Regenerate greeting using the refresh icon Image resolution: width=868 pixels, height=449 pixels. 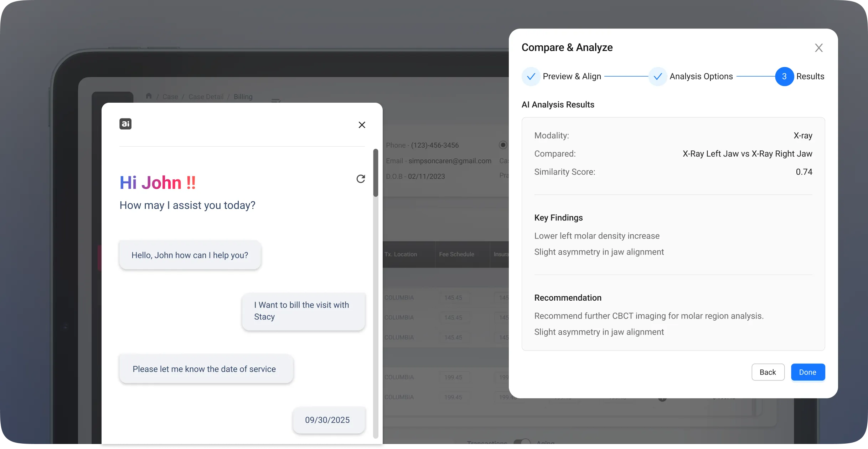point(361,179)
